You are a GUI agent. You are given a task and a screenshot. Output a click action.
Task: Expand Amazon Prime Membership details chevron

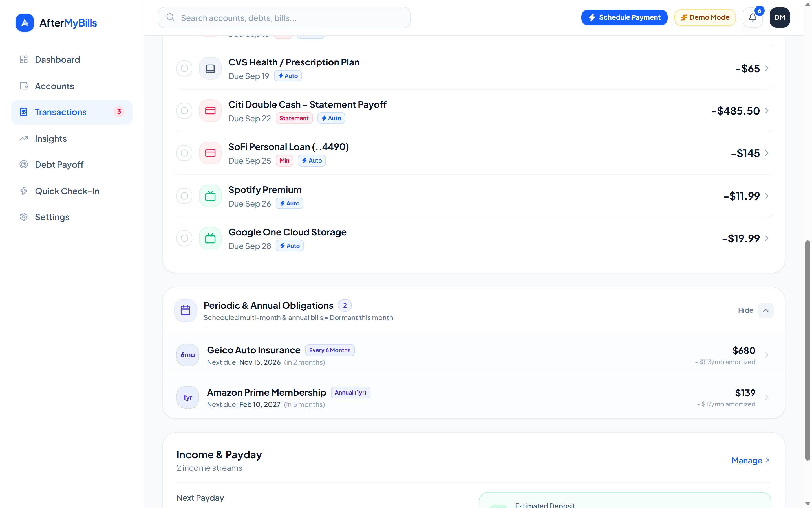pos(767,397)
